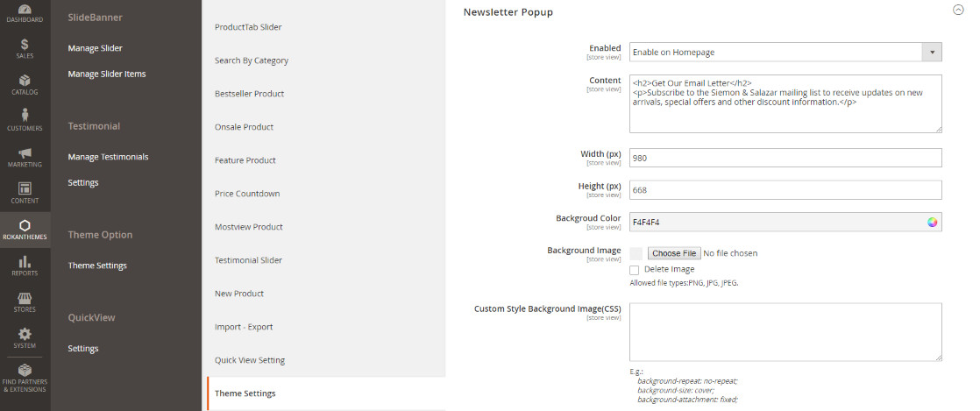This screenshot has height=411, width=980.
Task: Open the Stores storefront icon
Action: point(25,298)
